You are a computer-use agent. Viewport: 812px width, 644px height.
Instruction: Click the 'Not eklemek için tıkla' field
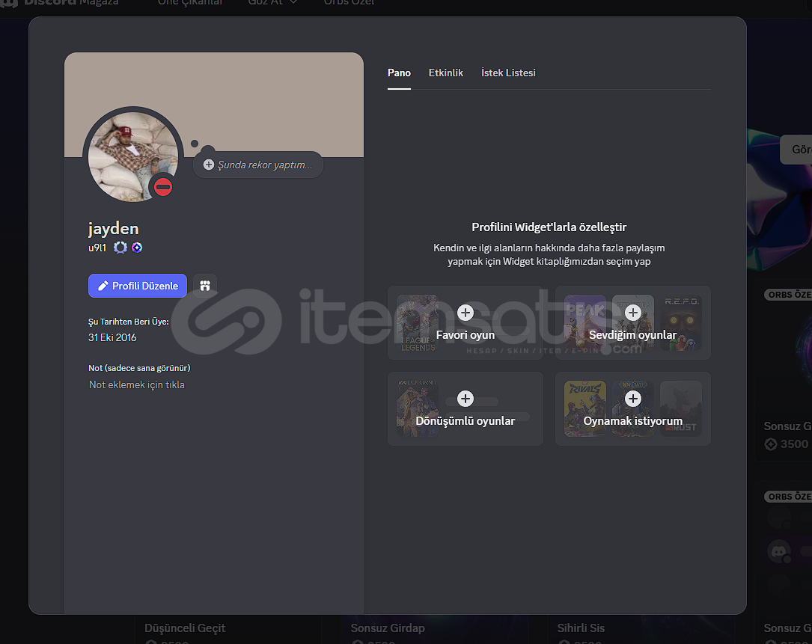pyautogui.click(x=137, y=384)
